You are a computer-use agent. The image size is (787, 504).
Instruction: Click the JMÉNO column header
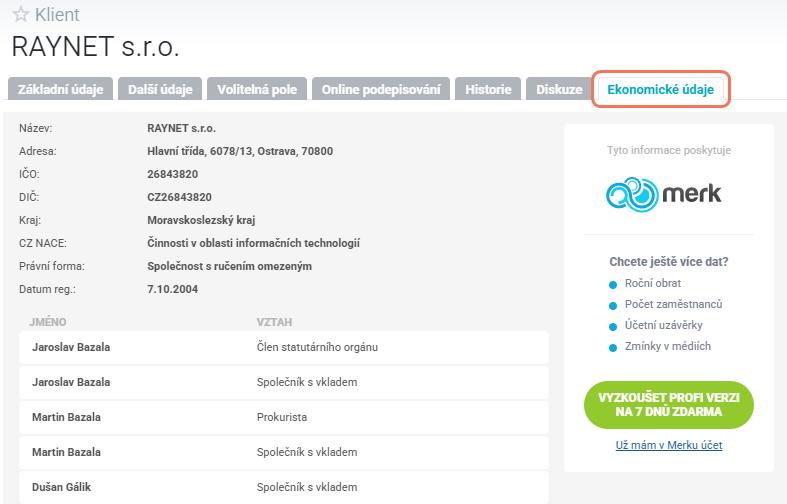[x=48, y=322]
